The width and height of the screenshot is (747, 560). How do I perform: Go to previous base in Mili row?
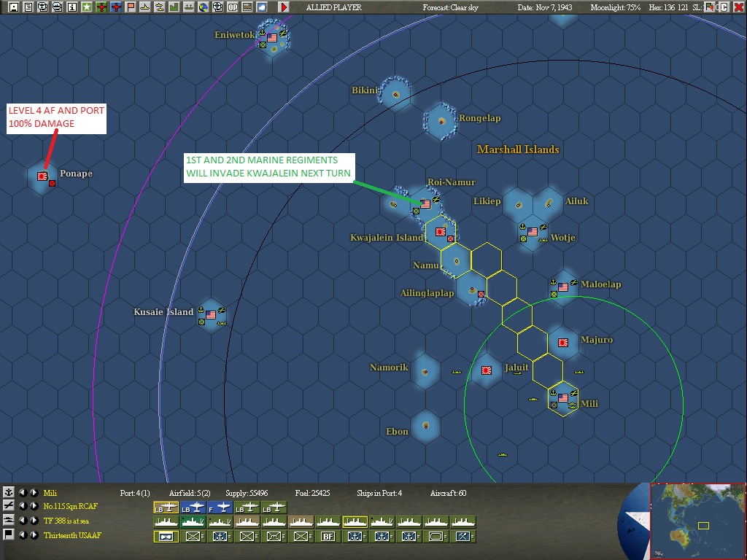(23, 492)
